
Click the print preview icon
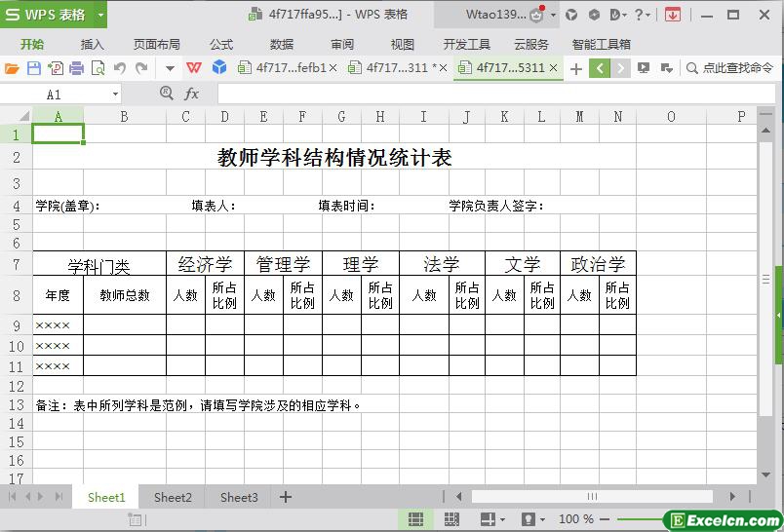point(98,68)
